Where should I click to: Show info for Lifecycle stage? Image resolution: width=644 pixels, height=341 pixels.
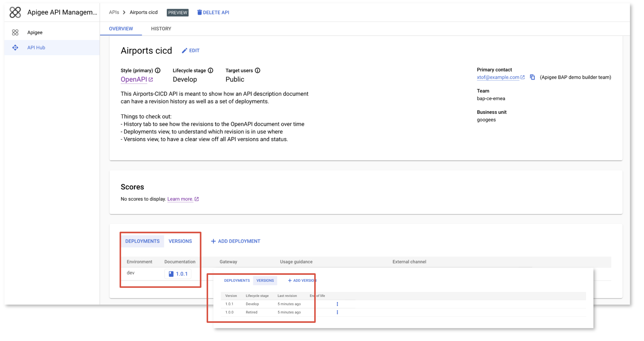211,70
